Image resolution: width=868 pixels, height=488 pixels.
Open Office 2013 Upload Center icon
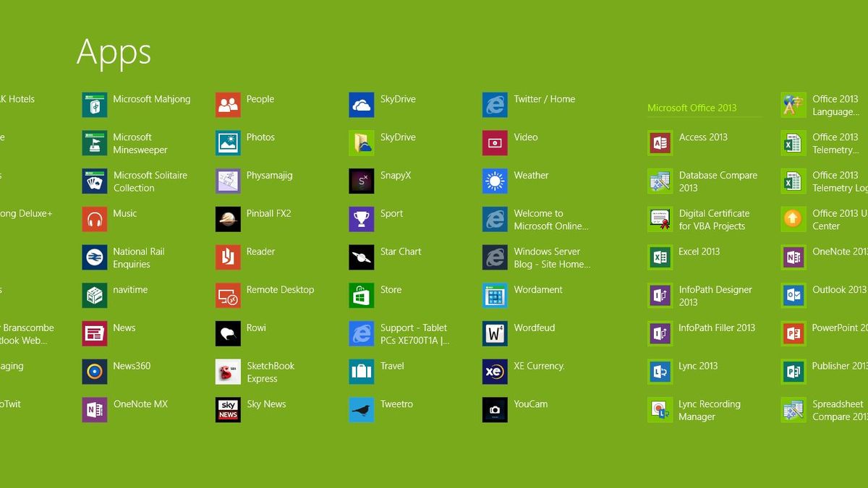tap(793, 219)
